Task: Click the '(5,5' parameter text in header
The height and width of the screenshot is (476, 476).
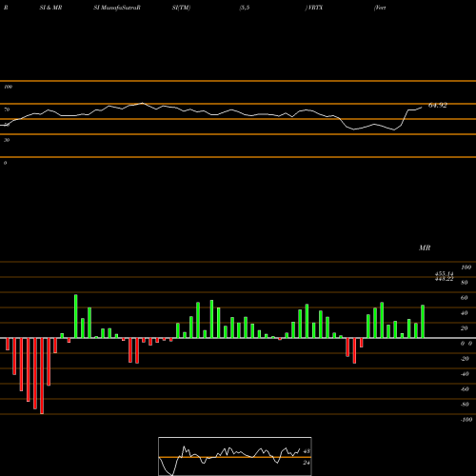Action: click(245, 8)
